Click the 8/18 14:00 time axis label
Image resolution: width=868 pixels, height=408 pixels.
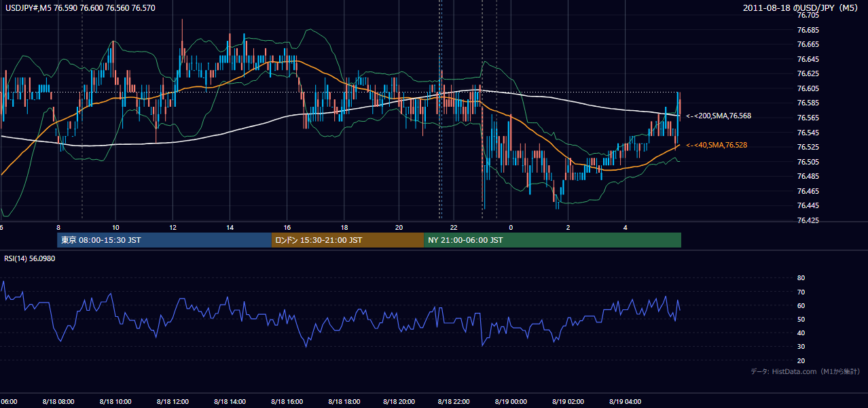click(x=229, y=402)
